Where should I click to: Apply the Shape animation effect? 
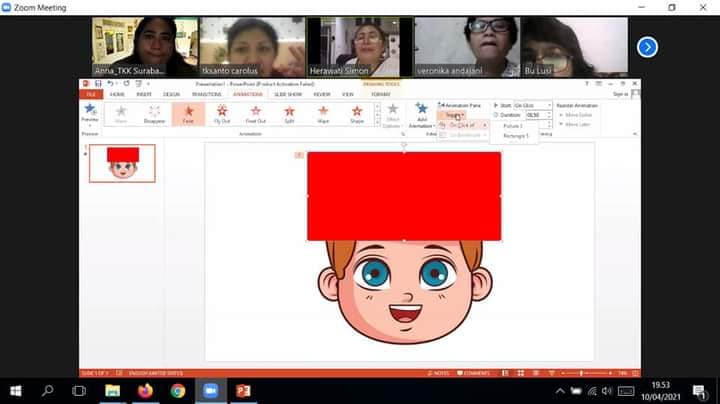(357, 114)
